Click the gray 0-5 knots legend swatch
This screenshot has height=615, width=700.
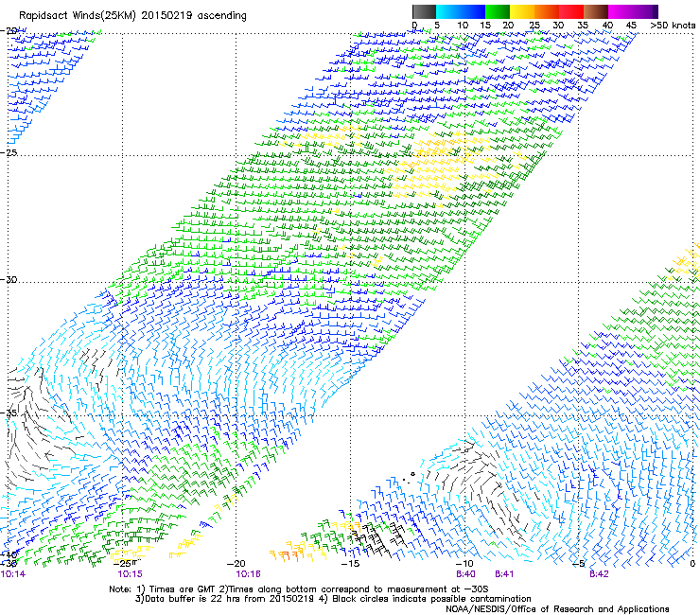tap(424, 11)
